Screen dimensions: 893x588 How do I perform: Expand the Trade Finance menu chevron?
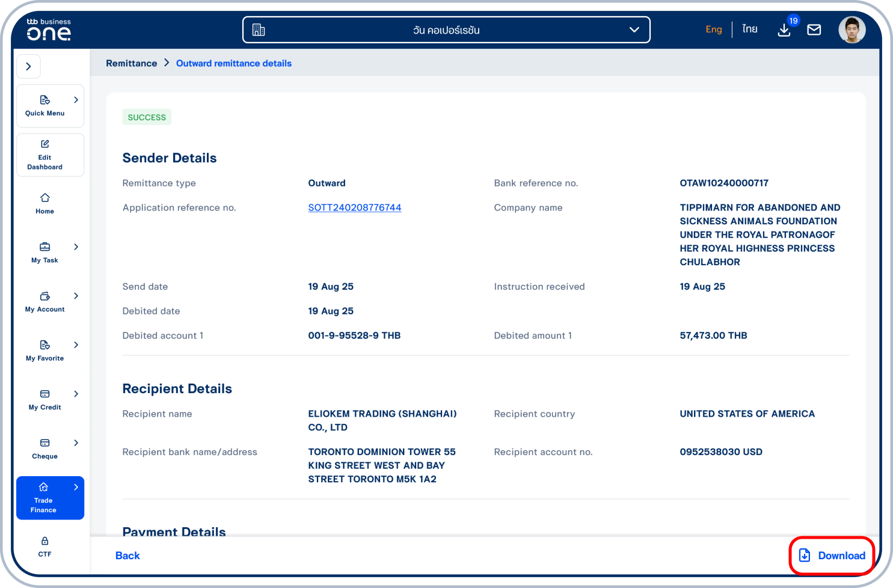[76, 487]
